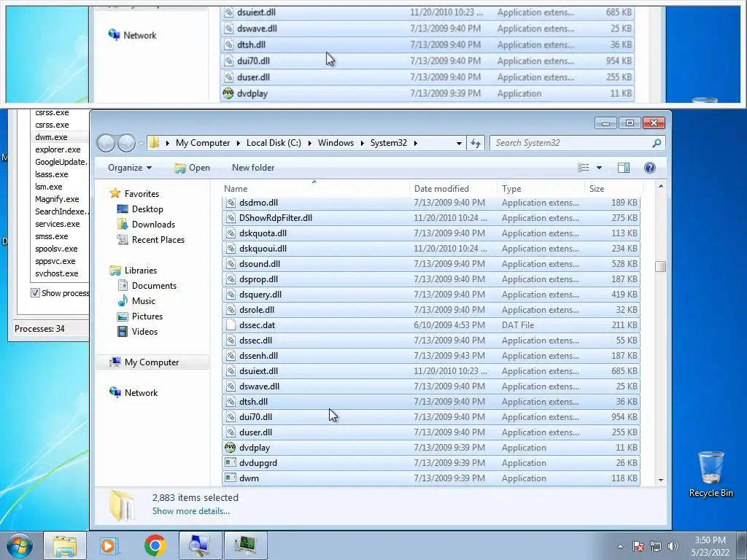The image size is (747, 560).
Task: Expand the arrow after Windows breadcrumb
Action: coord(363,143)
